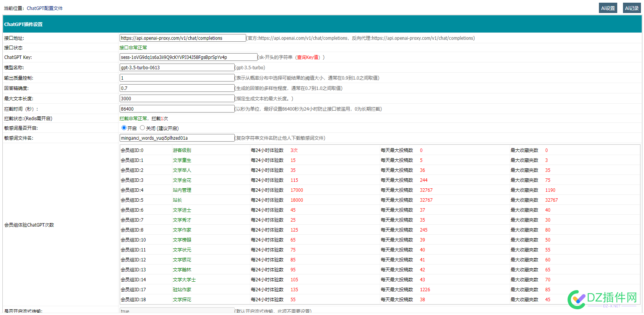Select the 文学举人 group name
This screenshot has height=315, width=644.
(x=182, y=170)
